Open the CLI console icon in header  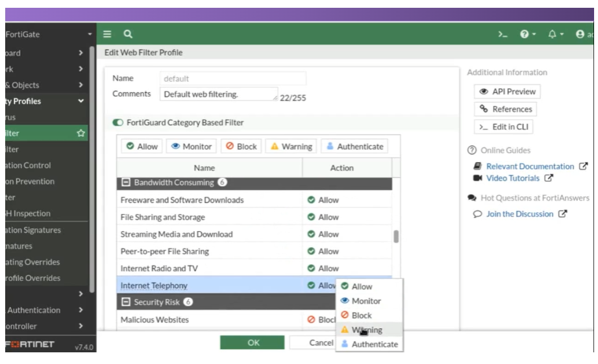503,34
